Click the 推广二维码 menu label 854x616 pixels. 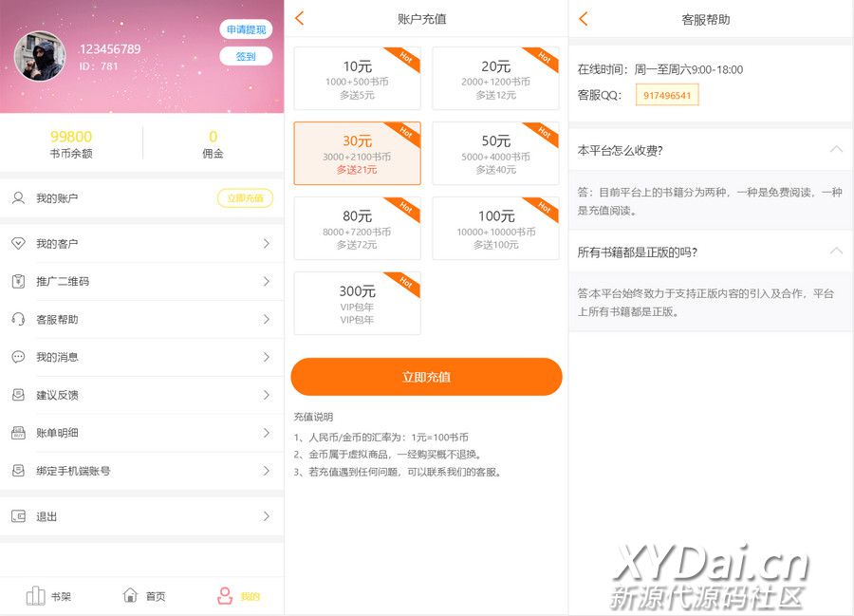point(63,282)
